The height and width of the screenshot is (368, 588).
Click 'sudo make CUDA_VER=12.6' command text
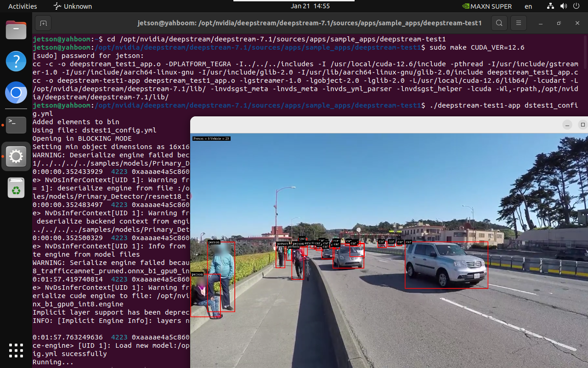(x=476, y=47)
